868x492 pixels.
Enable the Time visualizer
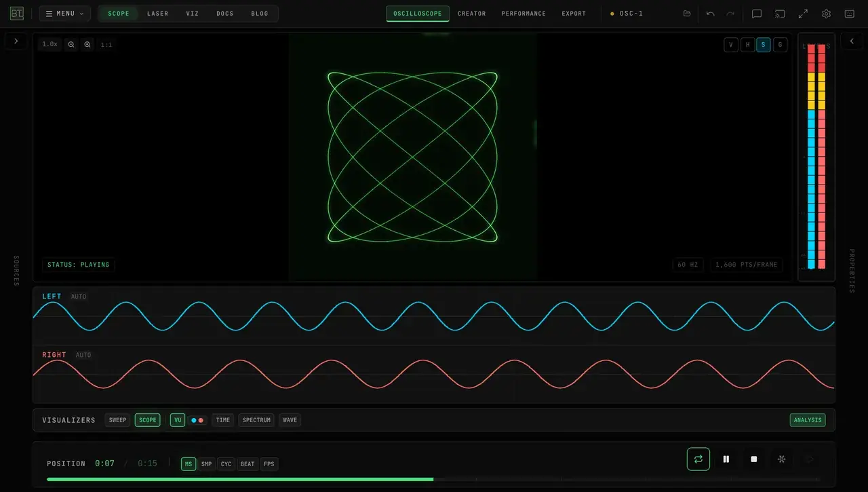tap(223, 420)
